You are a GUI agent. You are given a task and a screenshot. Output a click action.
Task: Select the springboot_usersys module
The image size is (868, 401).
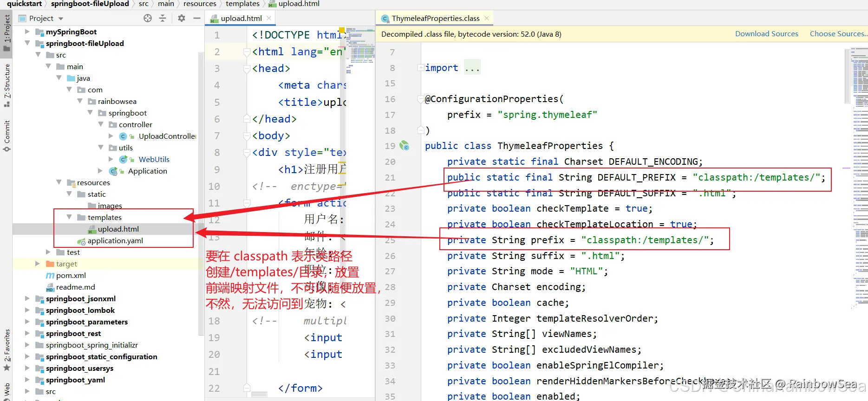(x=79, y=369)
